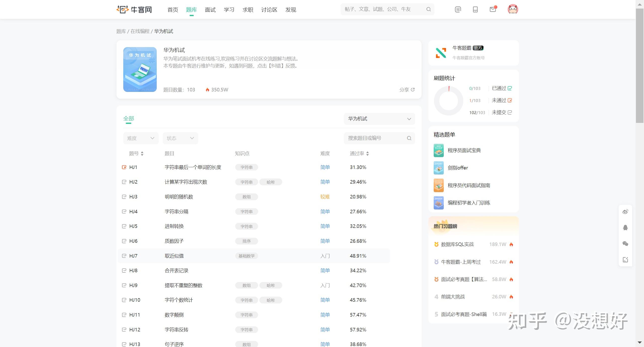Go to the 面试 navigation tab
The width and height of the screenshot is (644, 347).
210,10
